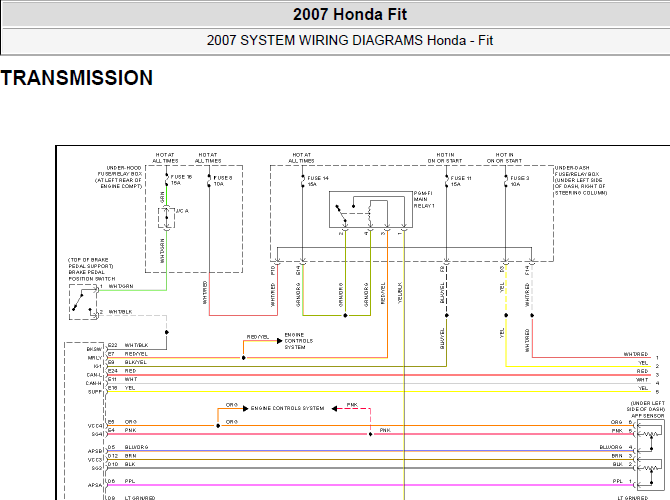670x500 pixels.
Task: Click the PGM-FI MAIN RELAY 1 label
Action: click(424, 200)
